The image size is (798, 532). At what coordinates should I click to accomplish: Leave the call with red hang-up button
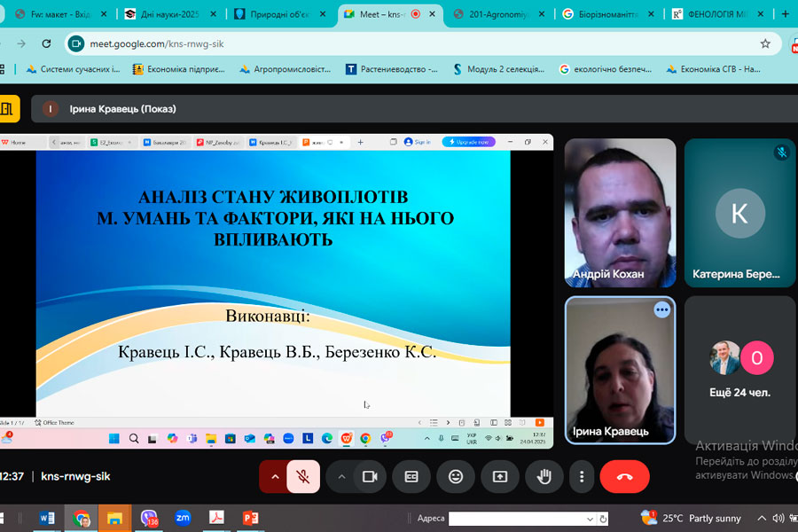[624, 476]
